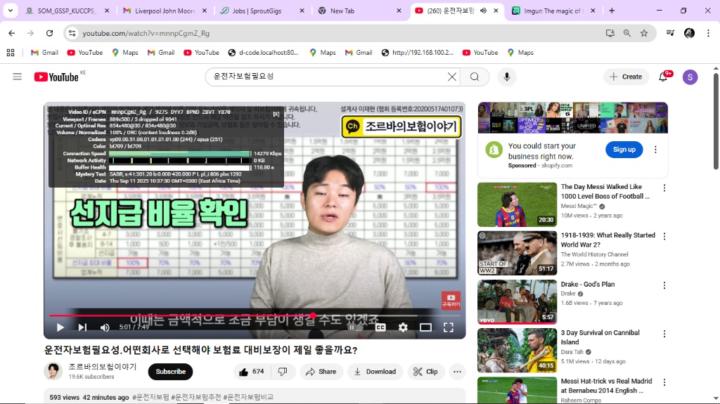
Task: Switch to theater mode
Action: (x=426, y=327)
